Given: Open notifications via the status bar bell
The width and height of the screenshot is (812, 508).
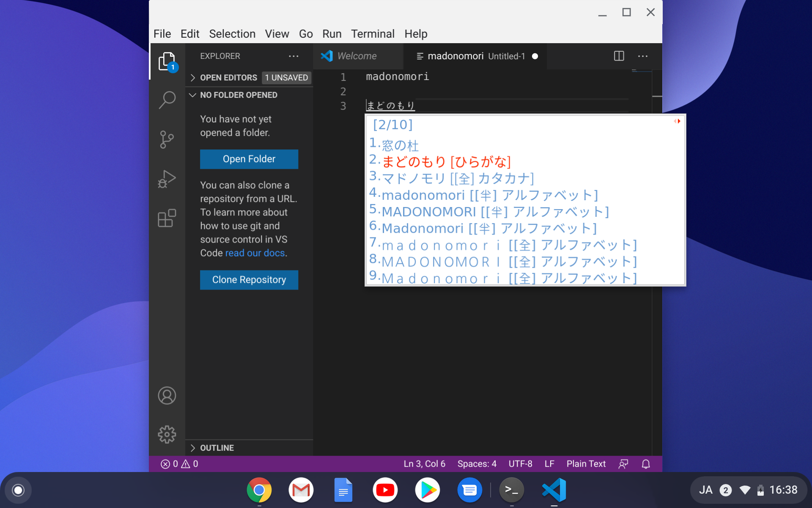Looking at the screenshot, I should click(645, 464).
